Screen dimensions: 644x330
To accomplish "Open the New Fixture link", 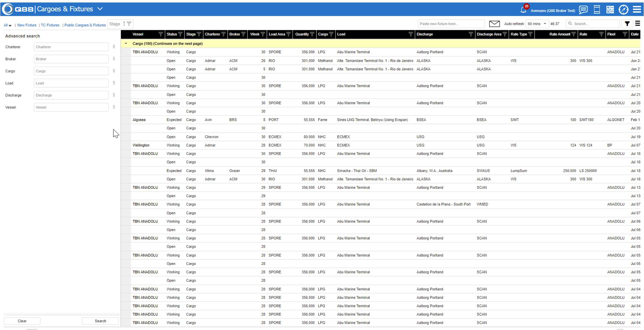I will [27, 25].
